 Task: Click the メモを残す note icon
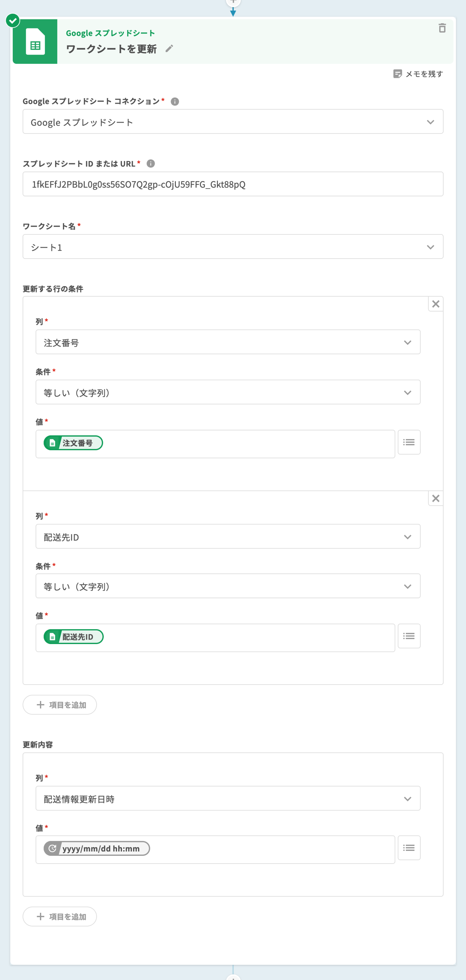point(397,74)
